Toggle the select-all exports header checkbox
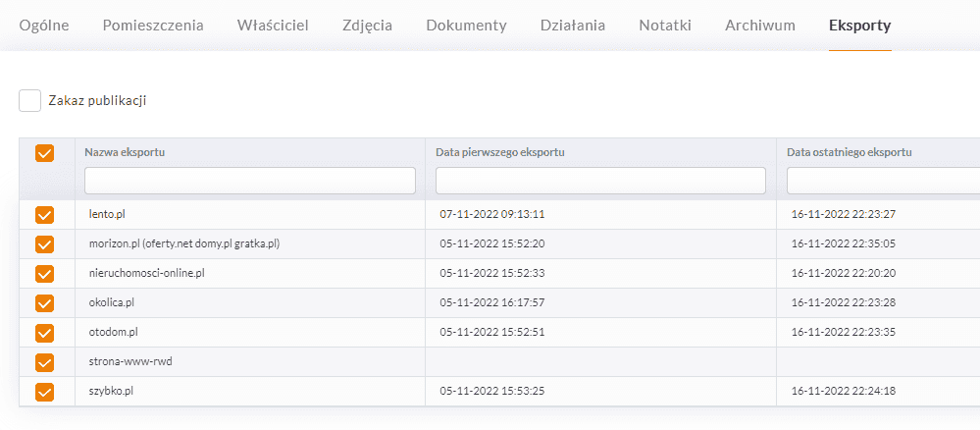This screenshot has height=430, width=980. pos(44,153)
